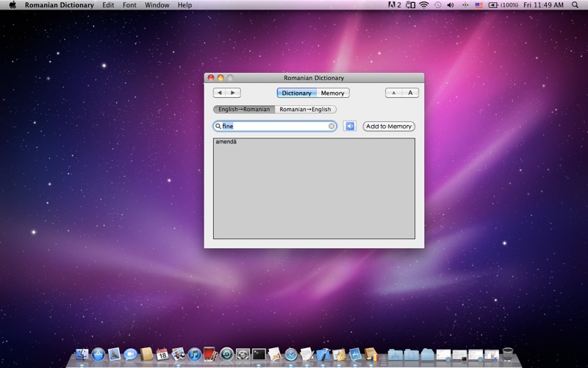The image size is (588, 368).
Task: Open App Store from the Dock
Action: 98,354
